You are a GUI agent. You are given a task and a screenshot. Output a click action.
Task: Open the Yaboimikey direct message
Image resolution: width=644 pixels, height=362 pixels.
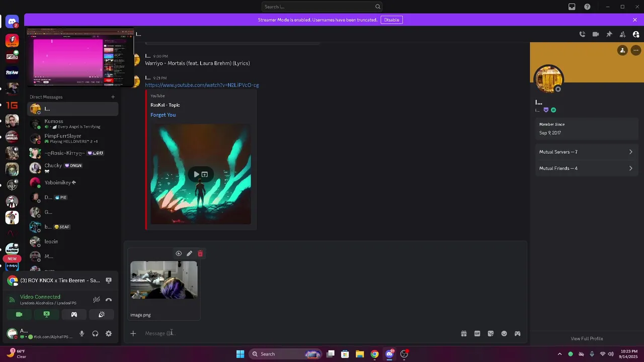click(73, 183)
